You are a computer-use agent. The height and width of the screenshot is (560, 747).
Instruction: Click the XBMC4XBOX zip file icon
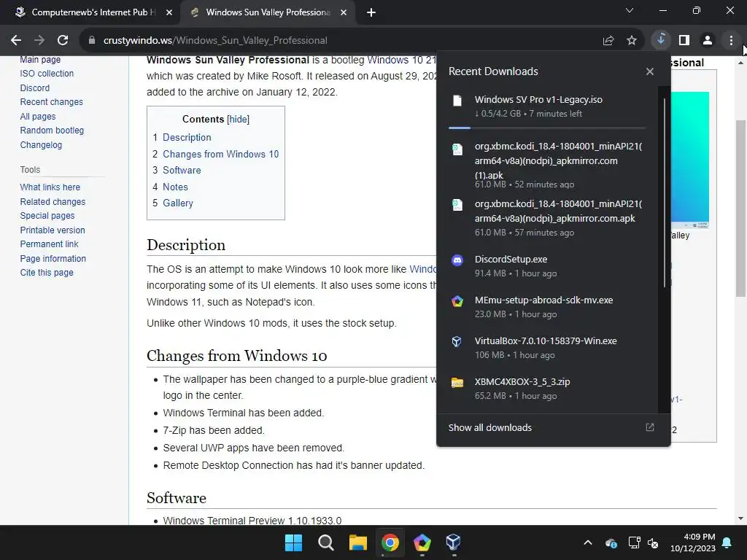[457, 382]
